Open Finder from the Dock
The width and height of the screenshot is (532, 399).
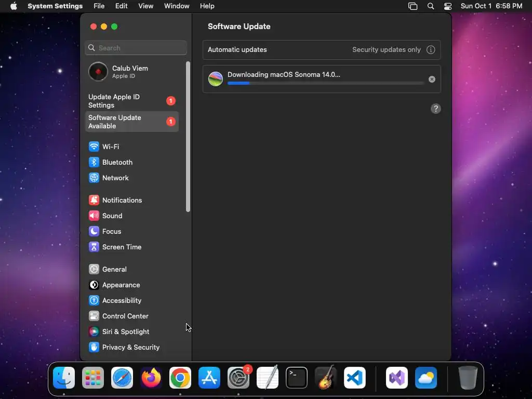coord(64,378)
